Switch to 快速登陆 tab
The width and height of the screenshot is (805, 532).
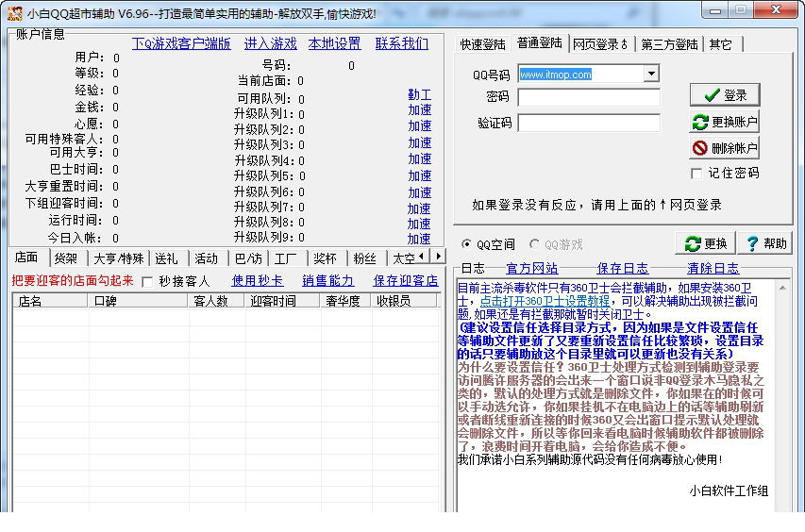pyautogui.click(x=482, y=44)
